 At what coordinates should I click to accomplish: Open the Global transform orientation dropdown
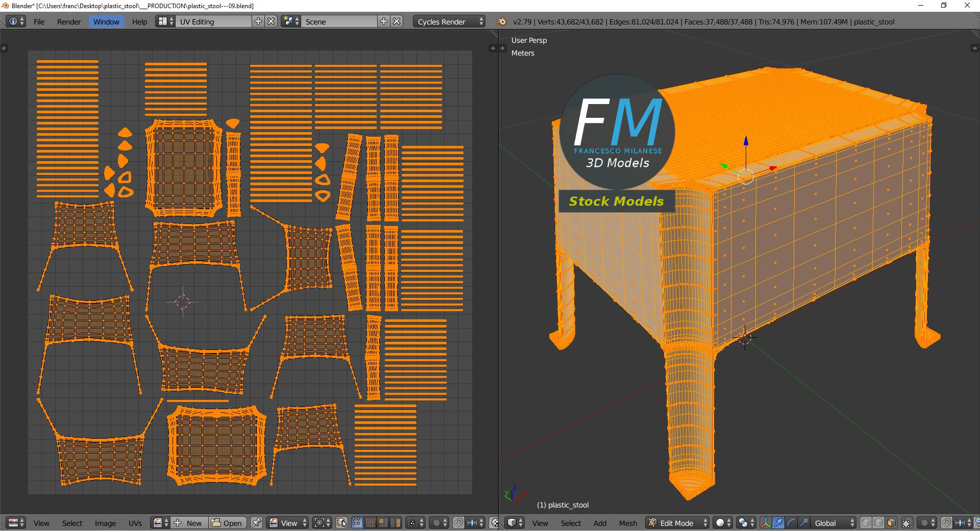coord(834,523)
